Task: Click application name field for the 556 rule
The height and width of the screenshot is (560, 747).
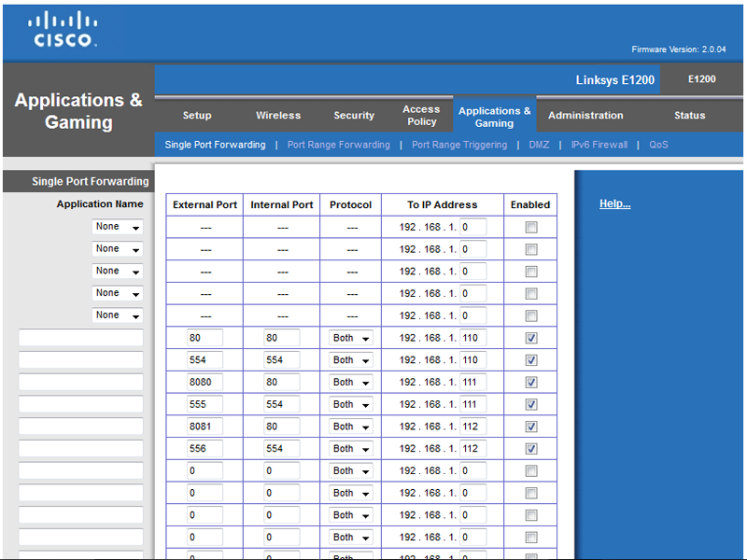Action: [x=81, y=449]
